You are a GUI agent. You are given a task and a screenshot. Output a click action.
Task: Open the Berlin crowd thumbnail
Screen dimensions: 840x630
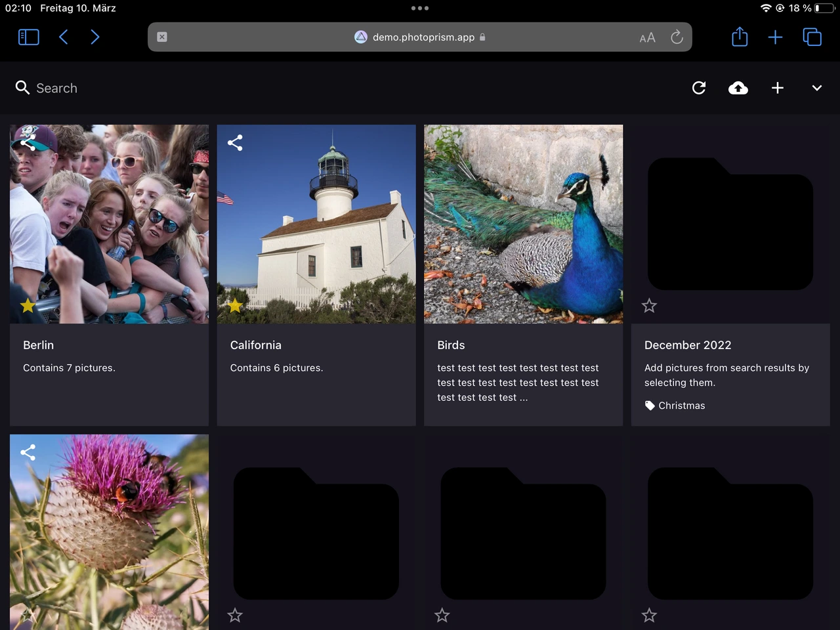tap(109, 224)
